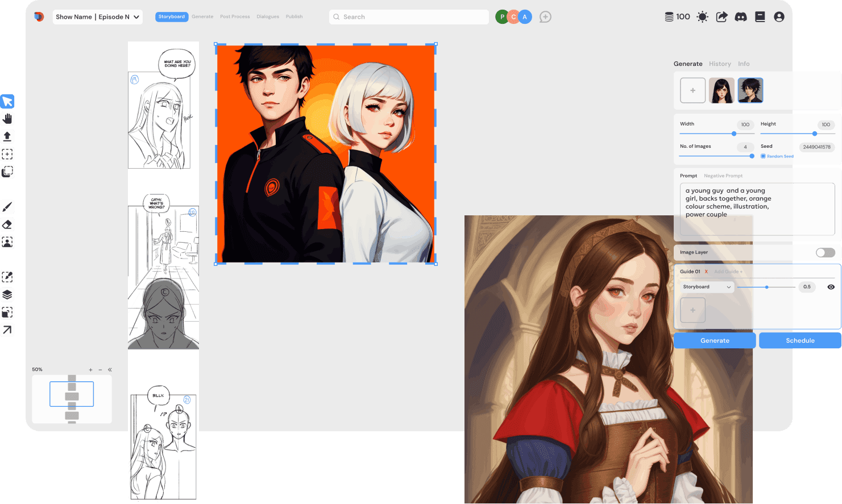Open the user account profile icon
842x504 pixels.
[779, 17]
